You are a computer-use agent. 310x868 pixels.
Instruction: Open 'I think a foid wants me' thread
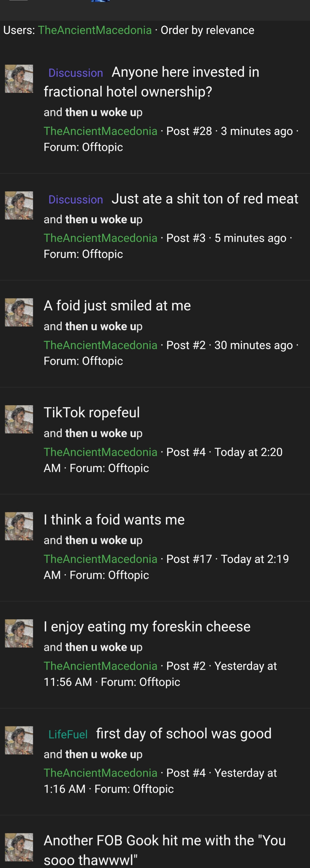click(x=114, y=520)
